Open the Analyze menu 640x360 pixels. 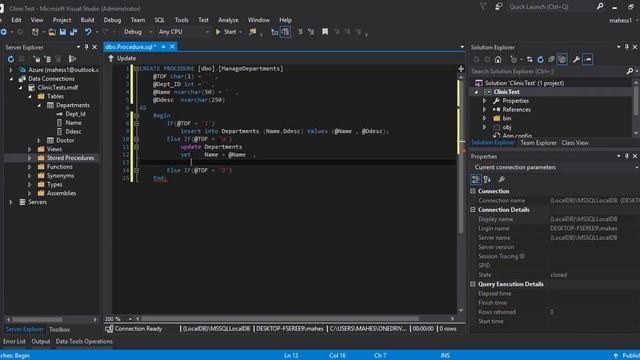228,20
